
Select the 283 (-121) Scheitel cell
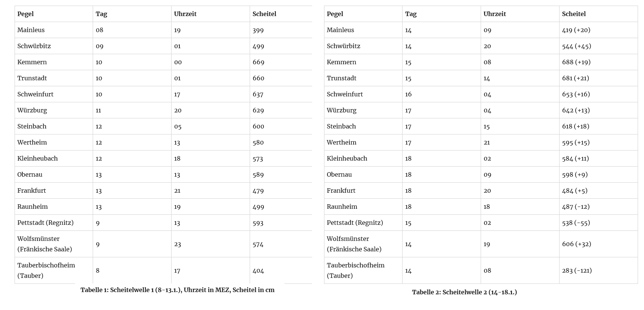pyautogui.click(x=577, y=270)
